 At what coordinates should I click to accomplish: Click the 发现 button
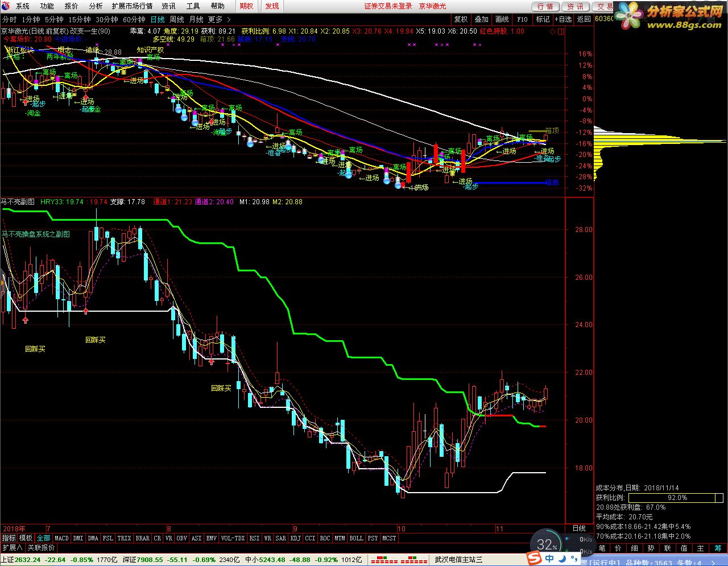pyautogui.click(x=272, y=6)
